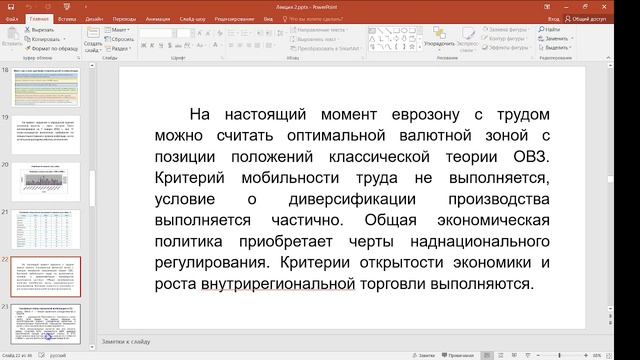640x360 pixels.
Task: Switch to the Переходы tab
Action: pyautogui.click(x=124, y=19)
